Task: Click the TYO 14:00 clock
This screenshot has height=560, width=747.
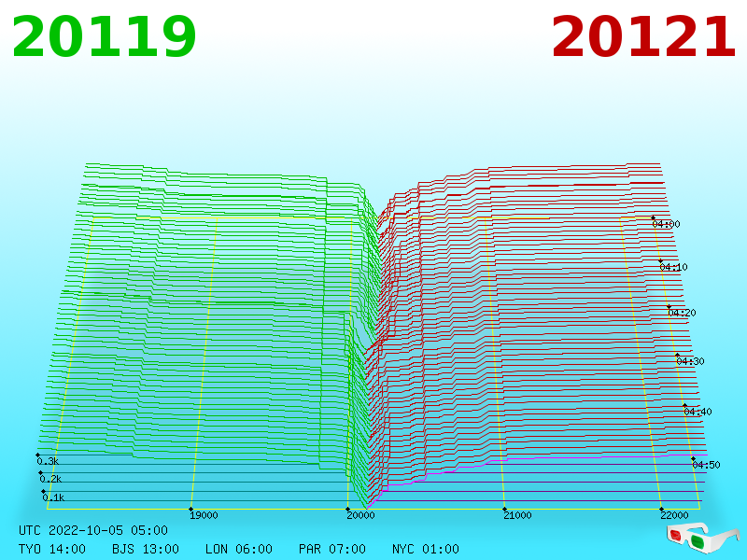Action: coord(52,549)
